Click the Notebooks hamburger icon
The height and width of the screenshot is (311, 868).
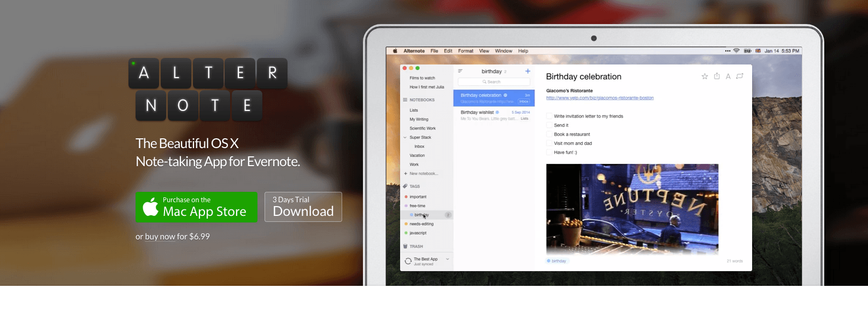405,100
